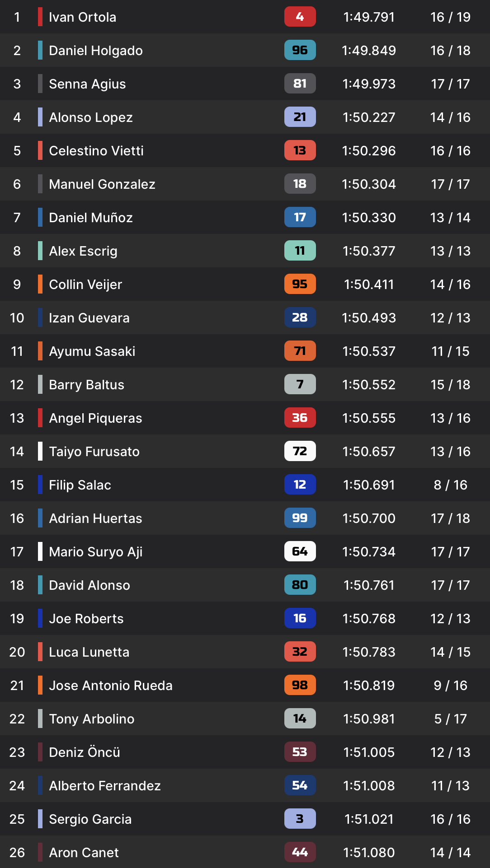Select the white number 72 badge
490x868 pixels.
point(300,451)
